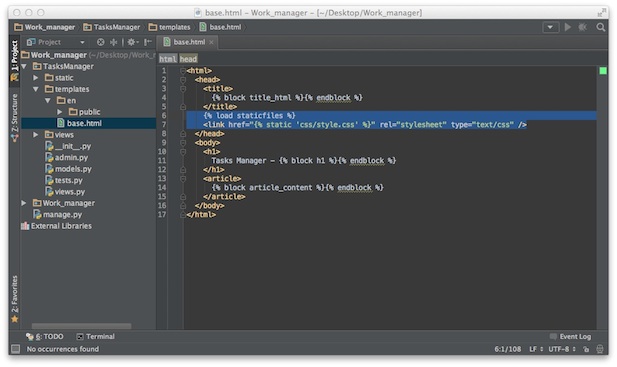Screen dimensions: 617x367
Task: Select the Work_manager breadcrumb in navigation bar
Action: click(x=44, y=27)
